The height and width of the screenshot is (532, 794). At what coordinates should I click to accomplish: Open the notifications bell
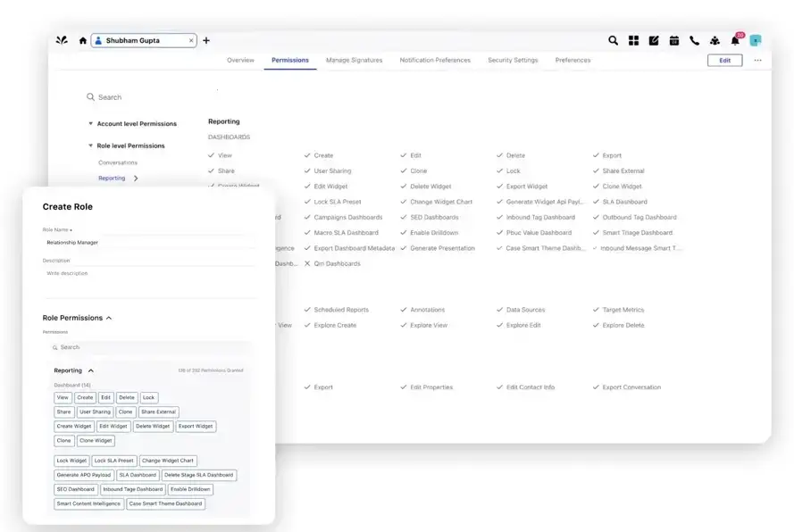(x=735, y=40)
